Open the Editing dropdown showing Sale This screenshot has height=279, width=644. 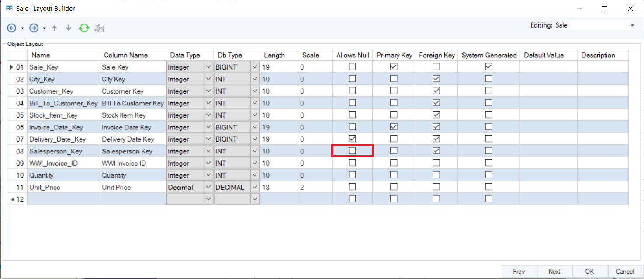[632, 26]
